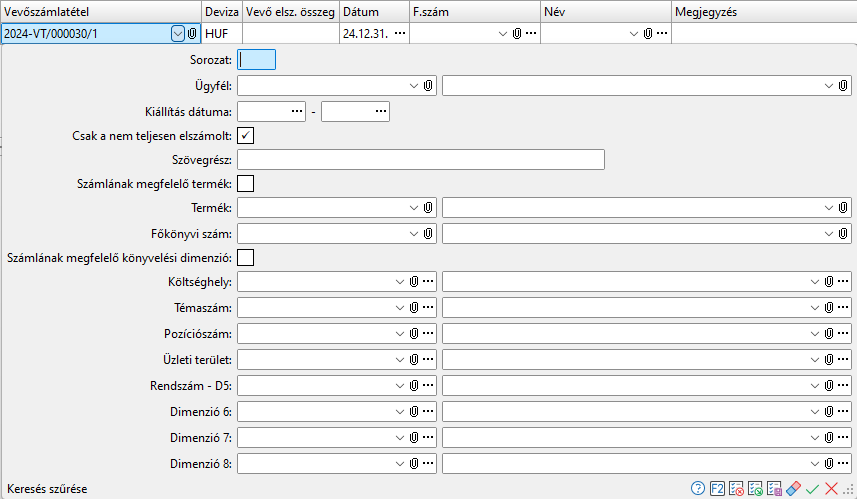
Task: Tick 'Számlának megfelelő könyvelési dimenzió' checkbox
Action: click(x=246, y=258)
